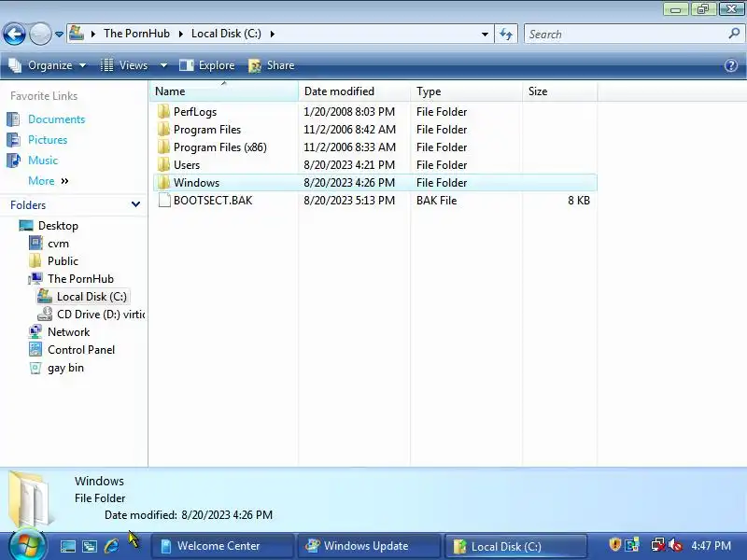Screen dimensions: 747x560
Task: Select cvm in the folder tree
Action: (x=58, y=244)
